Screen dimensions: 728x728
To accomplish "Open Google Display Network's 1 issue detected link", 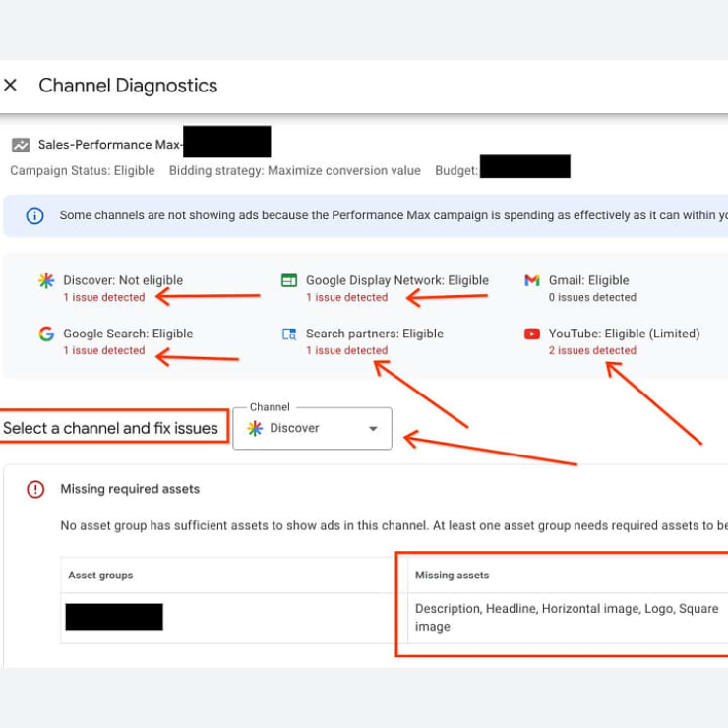I will click(x=347, y=298).
